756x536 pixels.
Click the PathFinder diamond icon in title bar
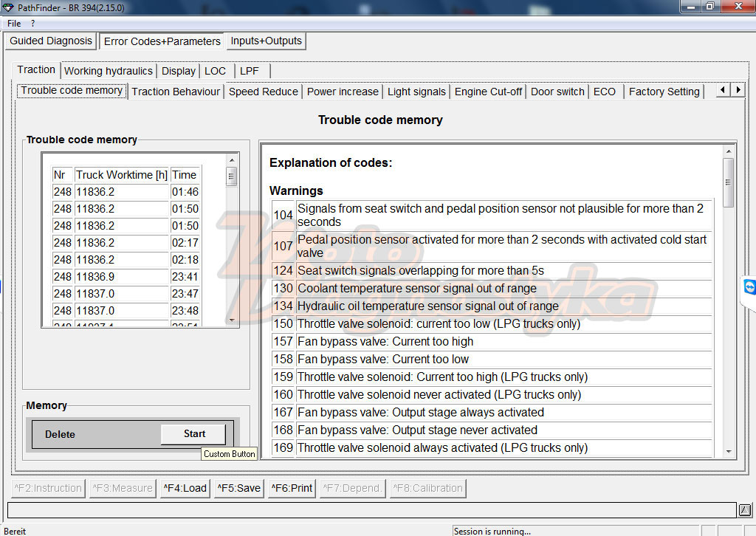tap(9, 7)
